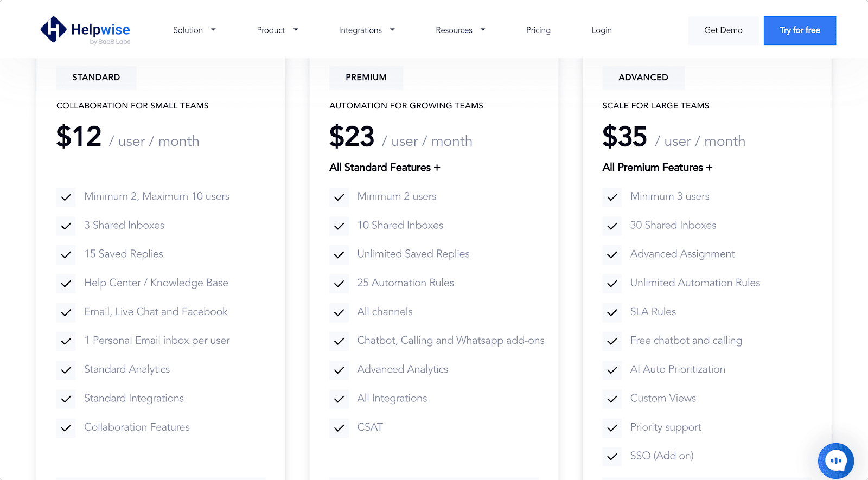Click the Try for free button
This screenshot has height=480, width=868.
800,30
